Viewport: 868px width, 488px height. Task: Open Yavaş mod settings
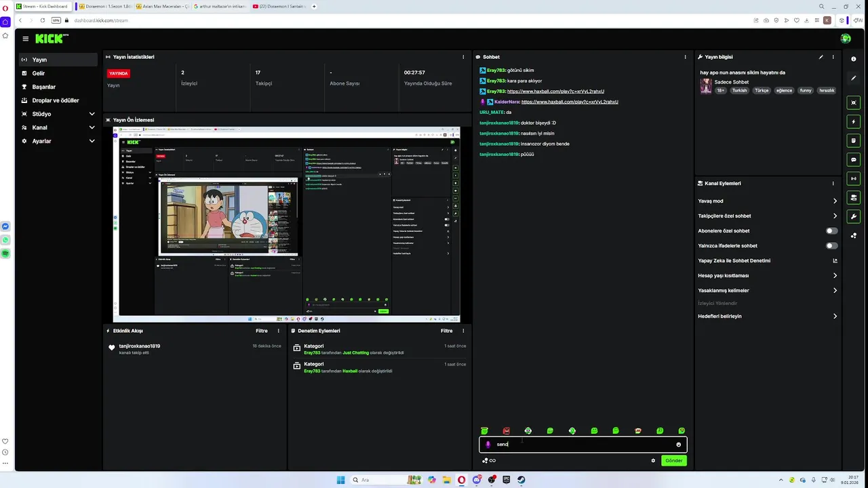(768, 201)
